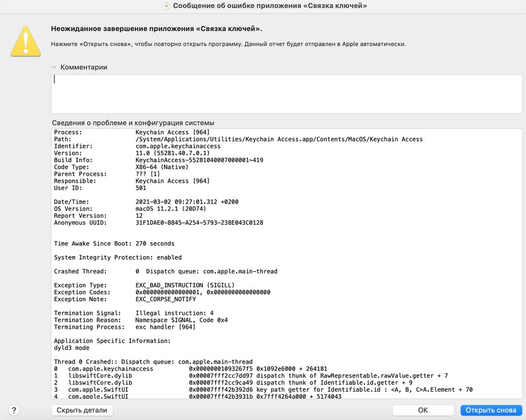The image size is (526, 420).
Task: Collapse the Комментарии disclosure chevron
Action: point(54,67)
